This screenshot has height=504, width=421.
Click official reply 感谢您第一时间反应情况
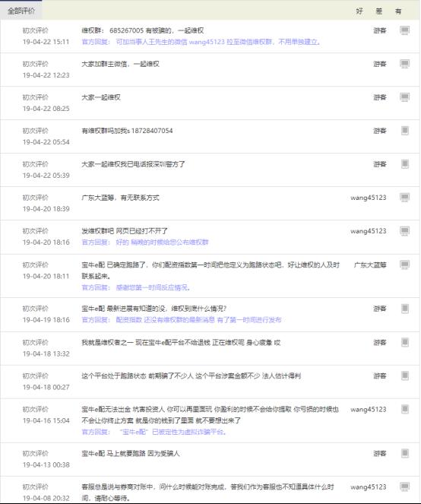pyautogui.click(x=136, y=287)
